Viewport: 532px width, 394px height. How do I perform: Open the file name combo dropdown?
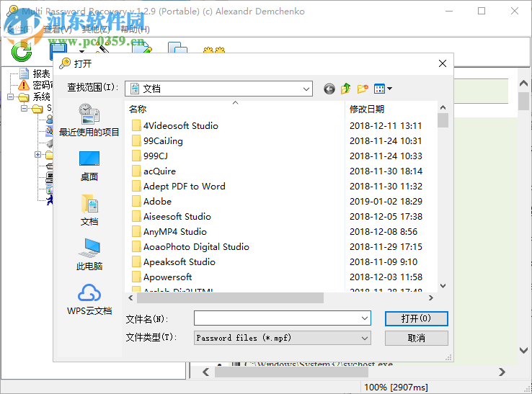click(x=365, y=318)
